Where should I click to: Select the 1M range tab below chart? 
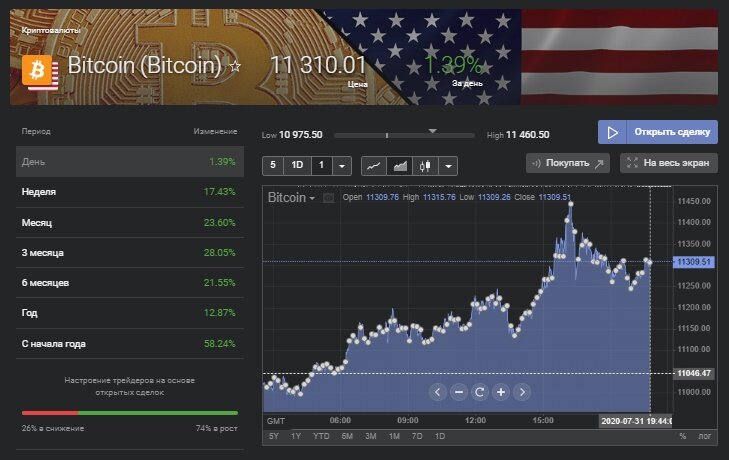pos(394,436)
